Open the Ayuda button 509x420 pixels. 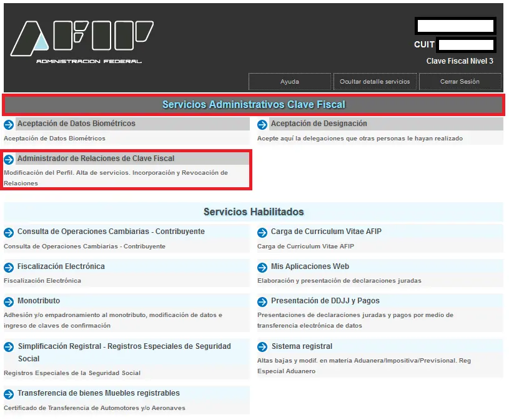(290, 81)
